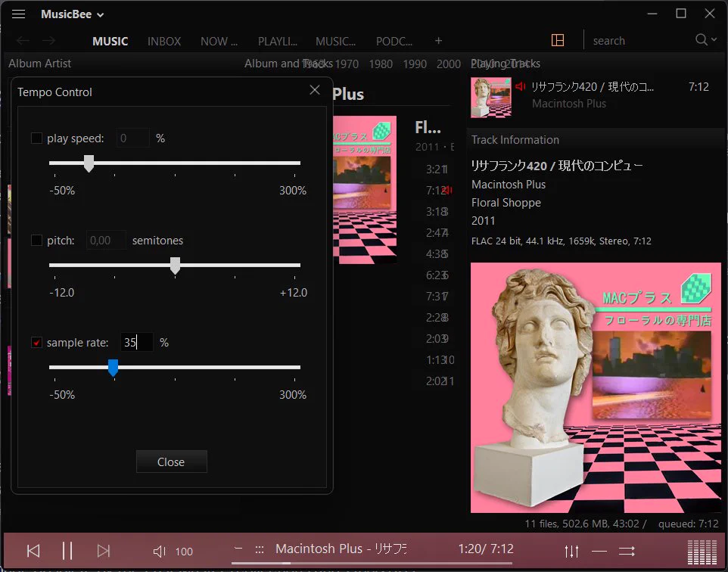Uncheck the sample rate checkbox

(x=36, y=342)
